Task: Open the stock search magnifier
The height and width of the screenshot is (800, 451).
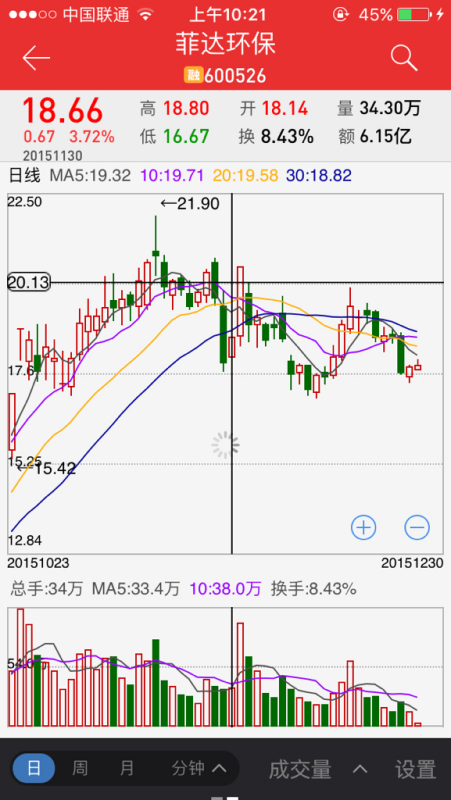Action: 404,58
